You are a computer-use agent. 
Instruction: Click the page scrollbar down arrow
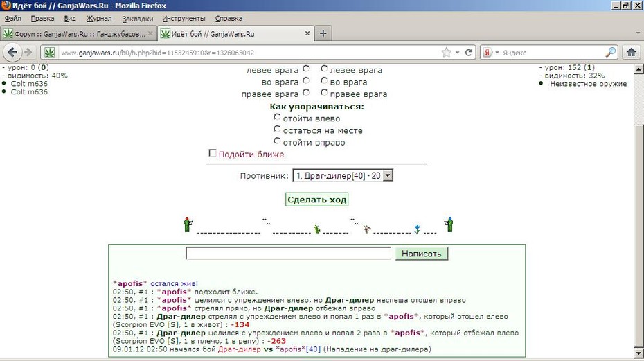pyautogui.click(x=638, y=353)
